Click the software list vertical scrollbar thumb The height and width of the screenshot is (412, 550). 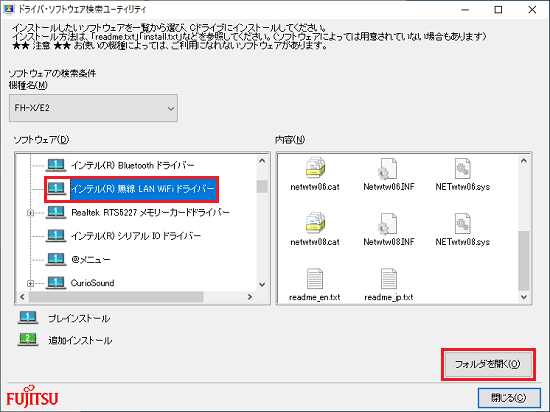click(262, 186)
